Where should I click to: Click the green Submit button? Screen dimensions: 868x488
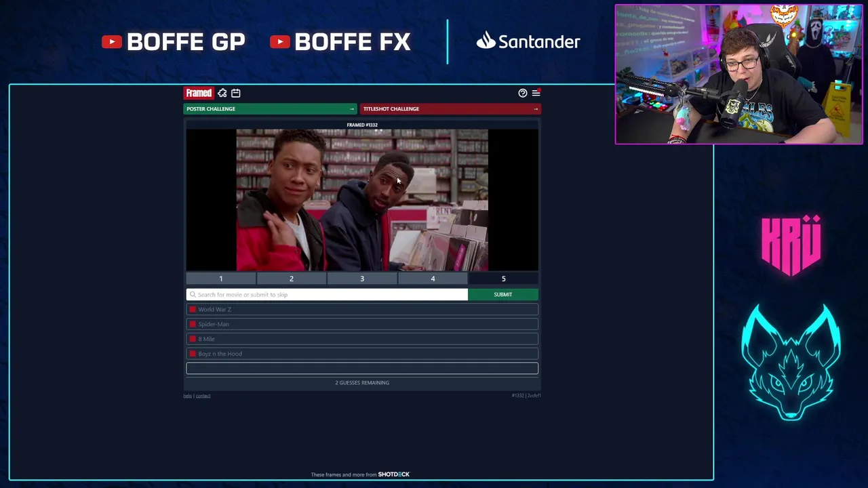(503, 294)
